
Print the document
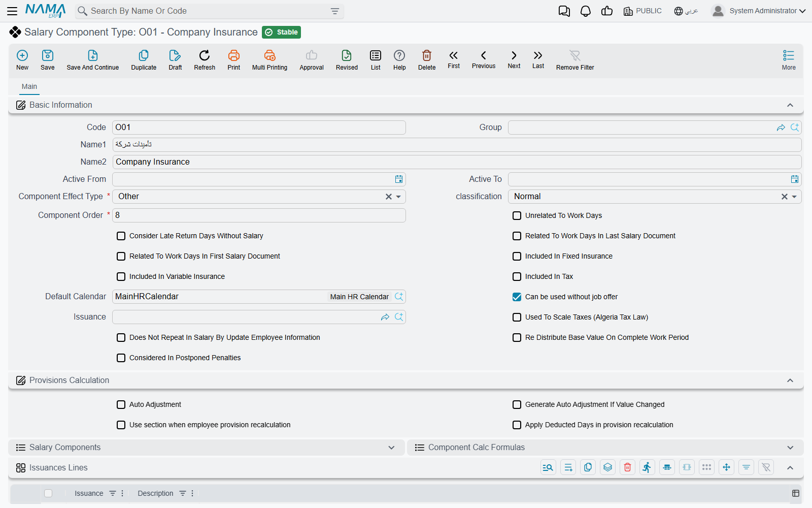[x=234, y=60]
